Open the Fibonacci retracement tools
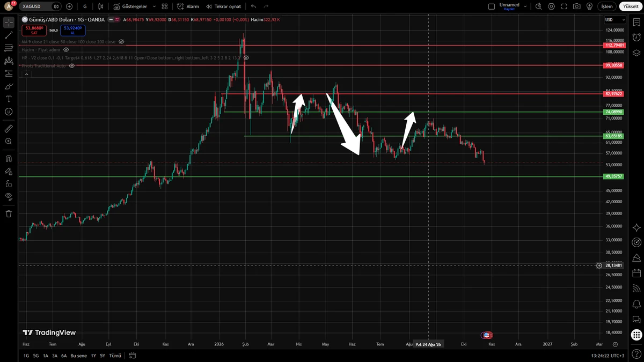The height and width of the screenshot is (362, 644). 9,48
